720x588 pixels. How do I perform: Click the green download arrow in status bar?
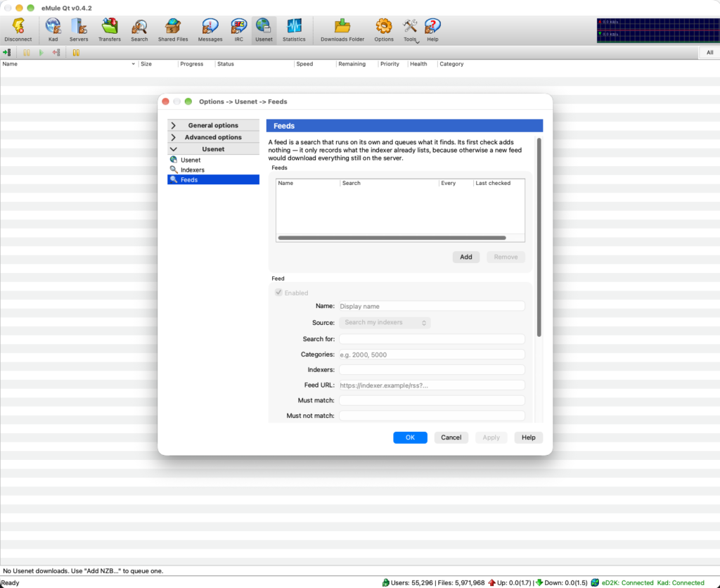tap(539, 582)
